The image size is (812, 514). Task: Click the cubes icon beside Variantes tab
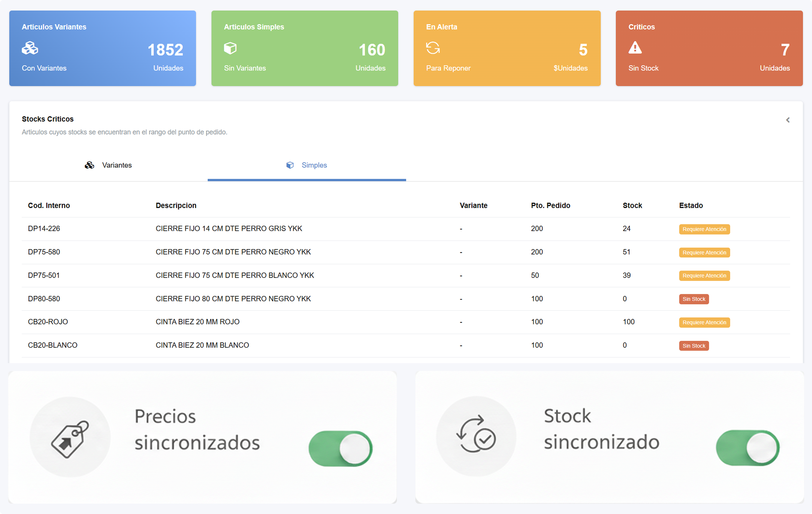click(89, 165)
